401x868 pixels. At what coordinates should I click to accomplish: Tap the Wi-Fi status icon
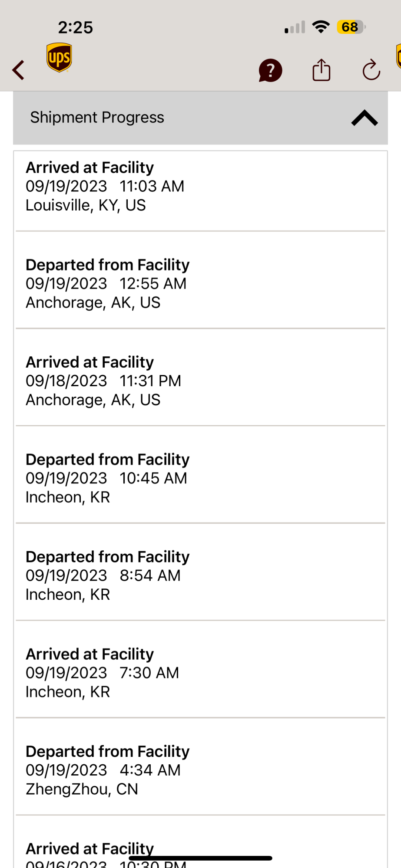(x=321, y=27)
